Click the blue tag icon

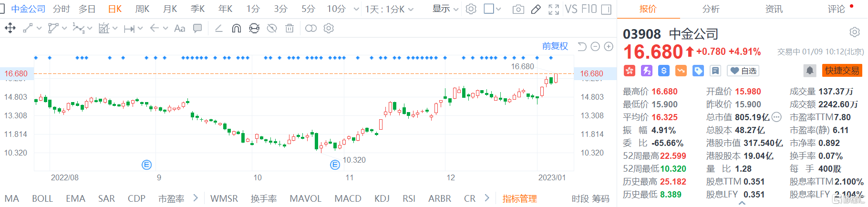[698, 71]
